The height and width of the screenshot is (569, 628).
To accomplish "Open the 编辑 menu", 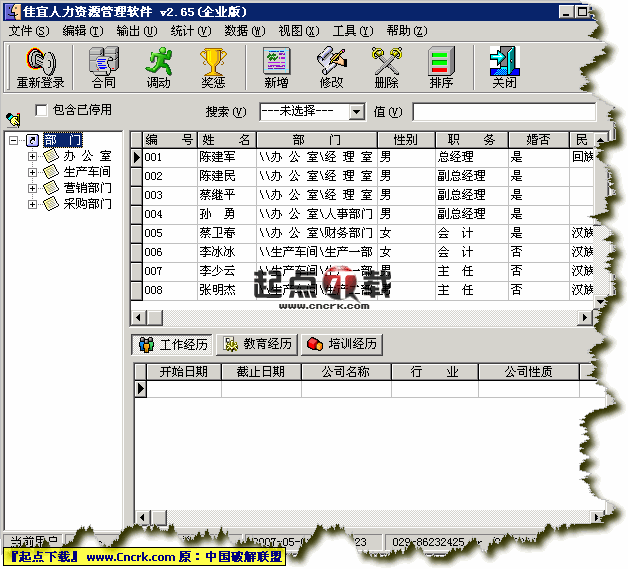I will tap(83, 31).
